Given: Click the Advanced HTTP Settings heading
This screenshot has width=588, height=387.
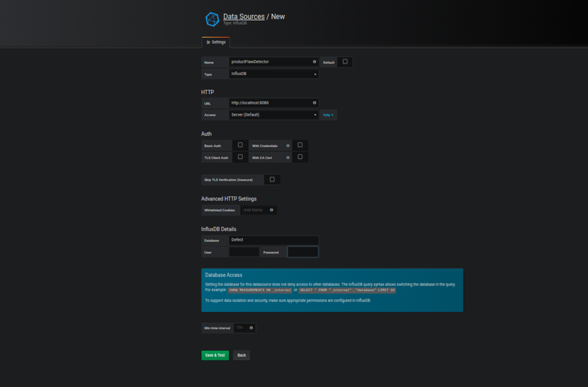Looking at the screenshot, I should click(229, 199).
